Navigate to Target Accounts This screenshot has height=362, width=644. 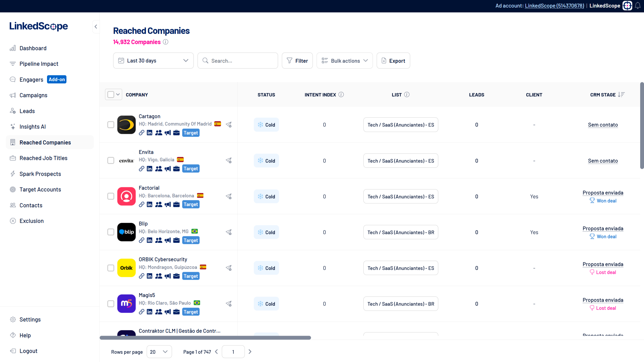point(40,190)
